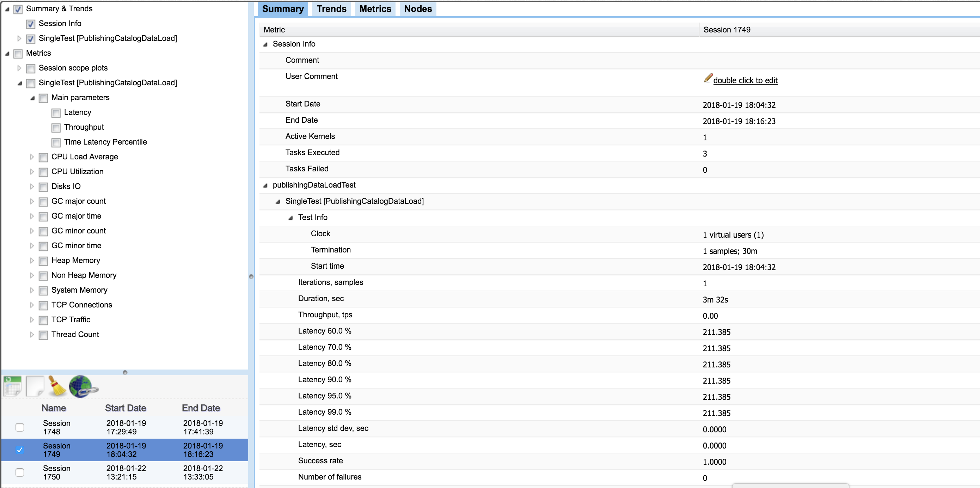Screen dimensions: 980x488
Task: Expand the Session scope plots node
Action: pos(19,68)
